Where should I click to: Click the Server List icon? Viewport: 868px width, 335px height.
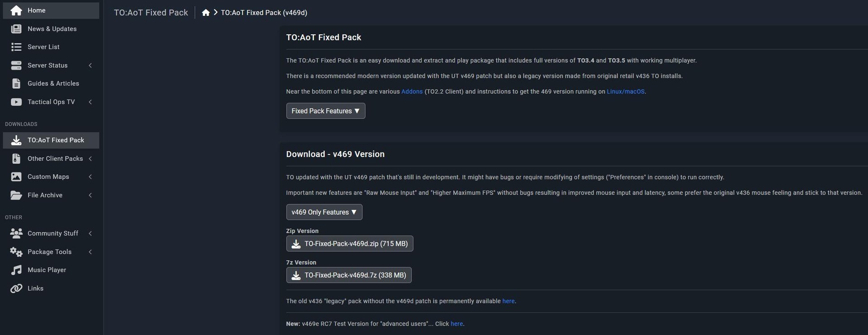click(16, 47)
